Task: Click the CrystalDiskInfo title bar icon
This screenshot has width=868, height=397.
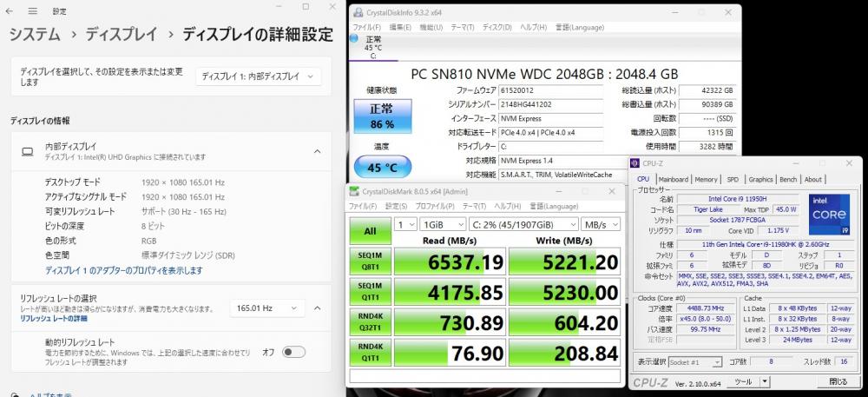Action: 358,12
